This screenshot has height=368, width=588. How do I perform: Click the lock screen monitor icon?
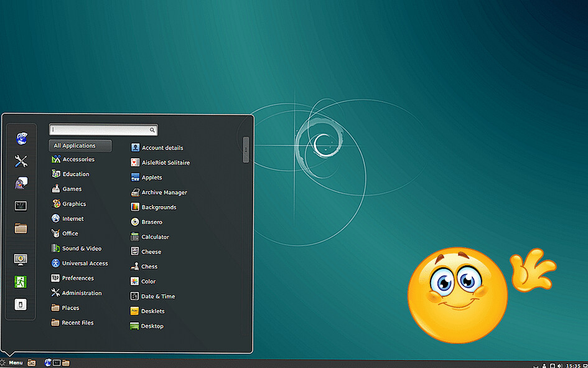(x=21, y=259)
